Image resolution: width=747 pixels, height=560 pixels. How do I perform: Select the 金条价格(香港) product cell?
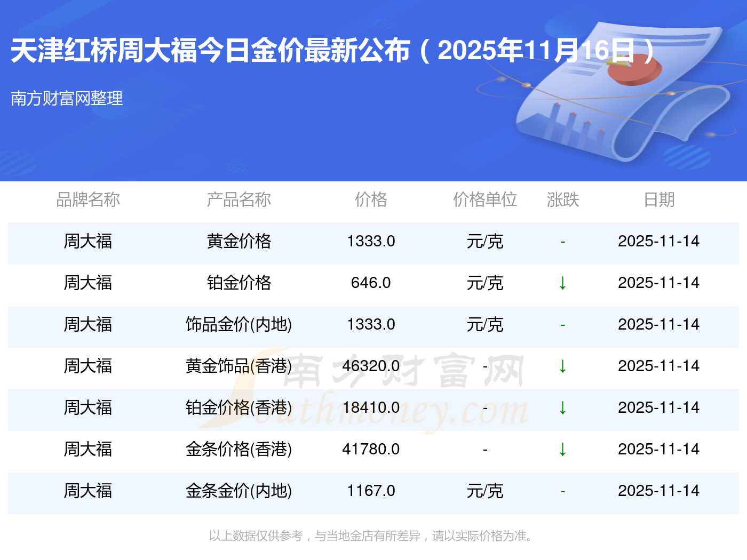[x=239, y=449]
